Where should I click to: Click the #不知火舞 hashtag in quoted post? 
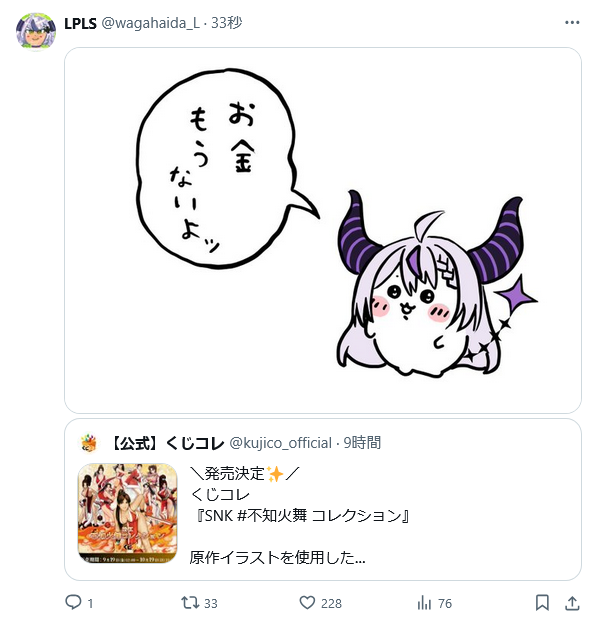(x=272, y=515)
